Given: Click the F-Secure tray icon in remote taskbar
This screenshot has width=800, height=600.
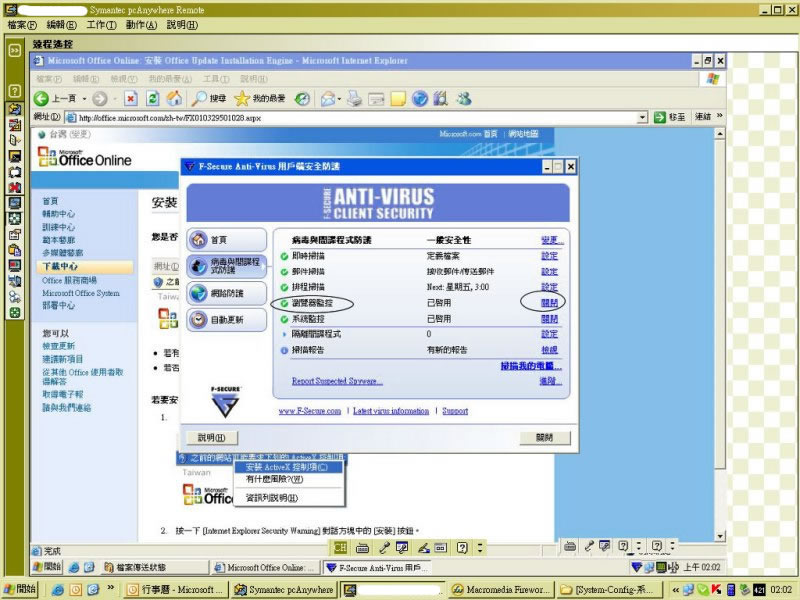Looking at the screenshot, I should [636, 567].
